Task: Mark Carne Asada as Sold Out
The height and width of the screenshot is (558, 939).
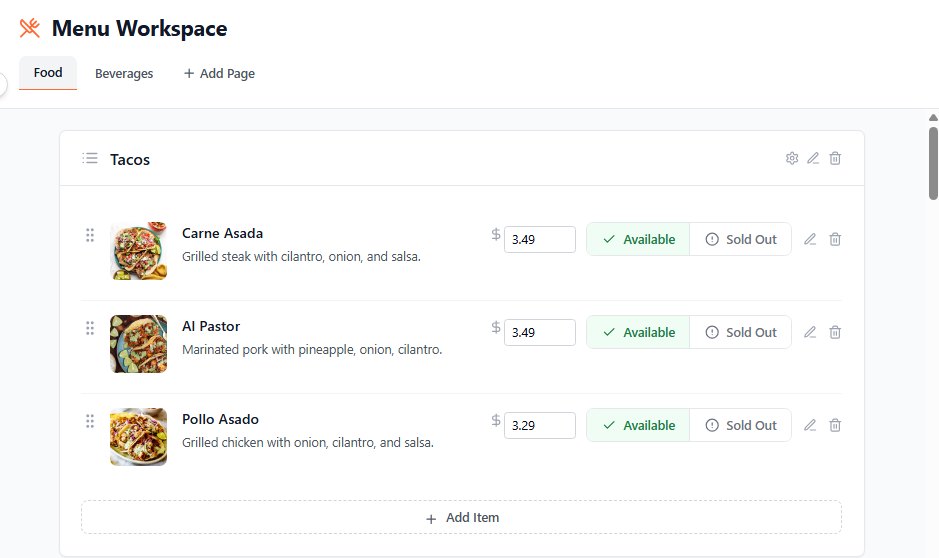Action: point(740,239)
